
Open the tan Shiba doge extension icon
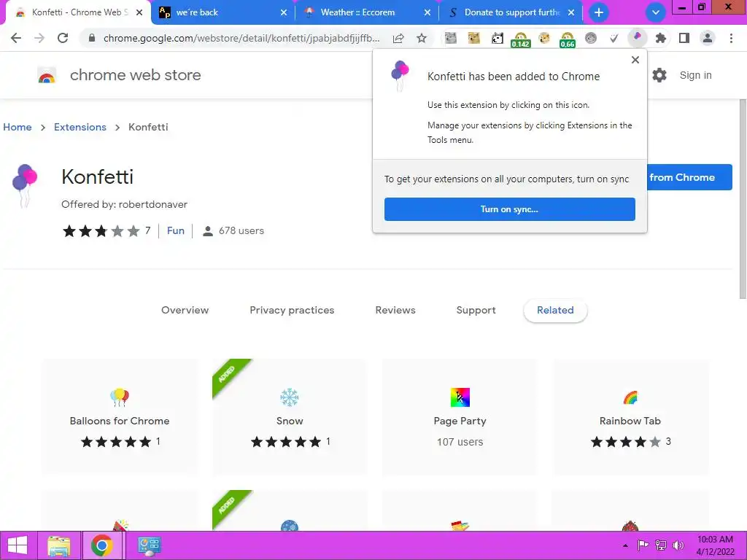click(473, 38)
